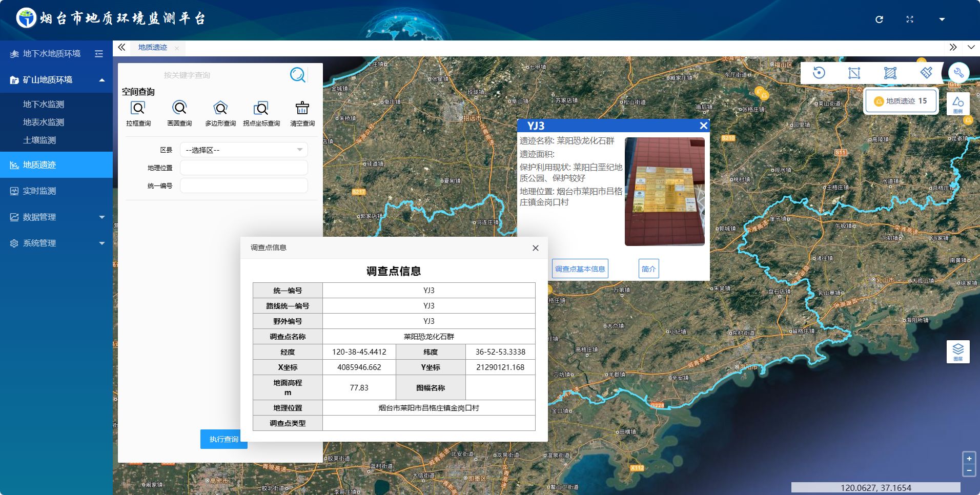Screen dimensions: 980x495
Task: Expand the 数据管理 menu
Action: 56,217
